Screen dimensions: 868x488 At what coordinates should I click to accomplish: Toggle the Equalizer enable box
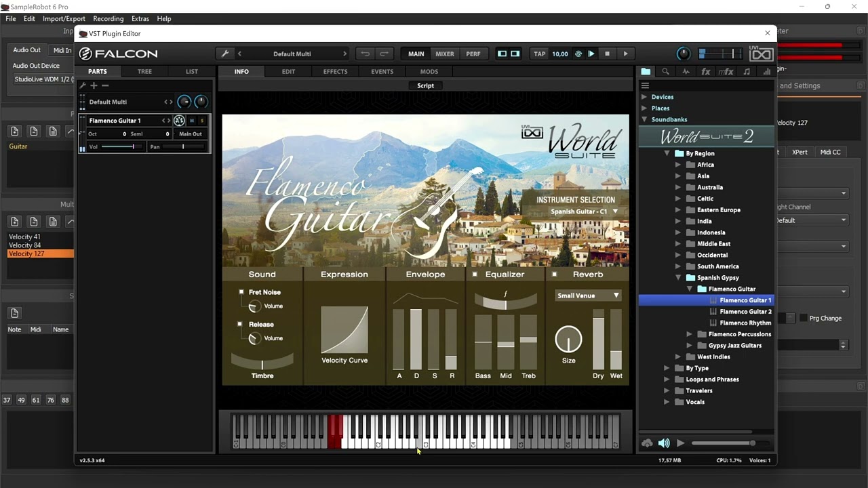pos(475,274)
